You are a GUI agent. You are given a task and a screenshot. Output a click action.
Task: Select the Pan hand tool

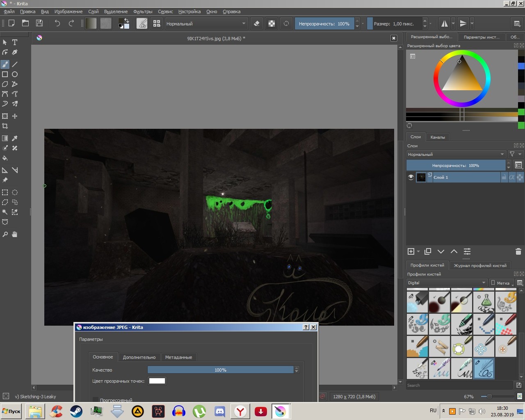pos(15,234)
